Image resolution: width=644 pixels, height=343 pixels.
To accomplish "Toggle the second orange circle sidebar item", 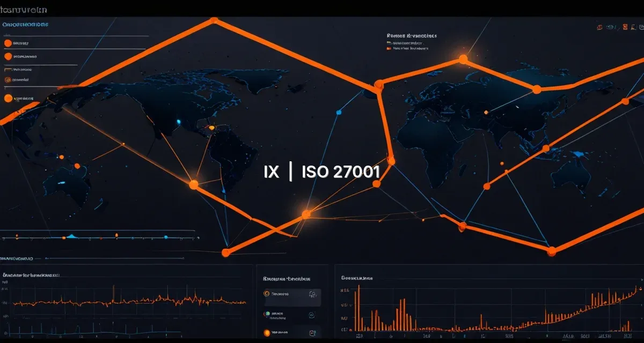I will [x=8, y=56].
